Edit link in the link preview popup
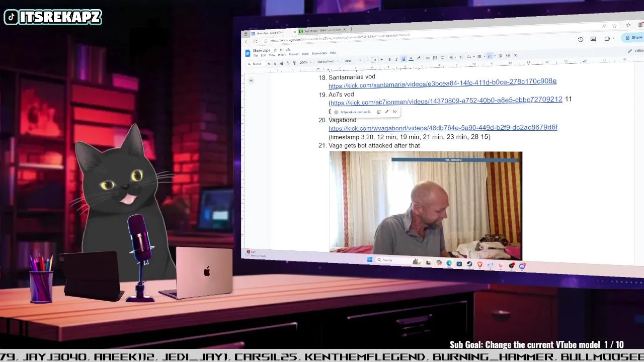 (x=386, y=112)
